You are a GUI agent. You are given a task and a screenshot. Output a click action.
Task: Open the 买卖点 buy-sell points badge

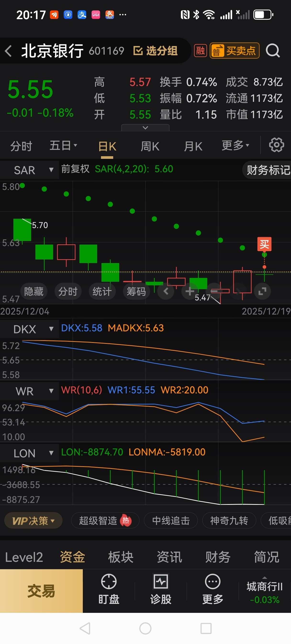235,51
